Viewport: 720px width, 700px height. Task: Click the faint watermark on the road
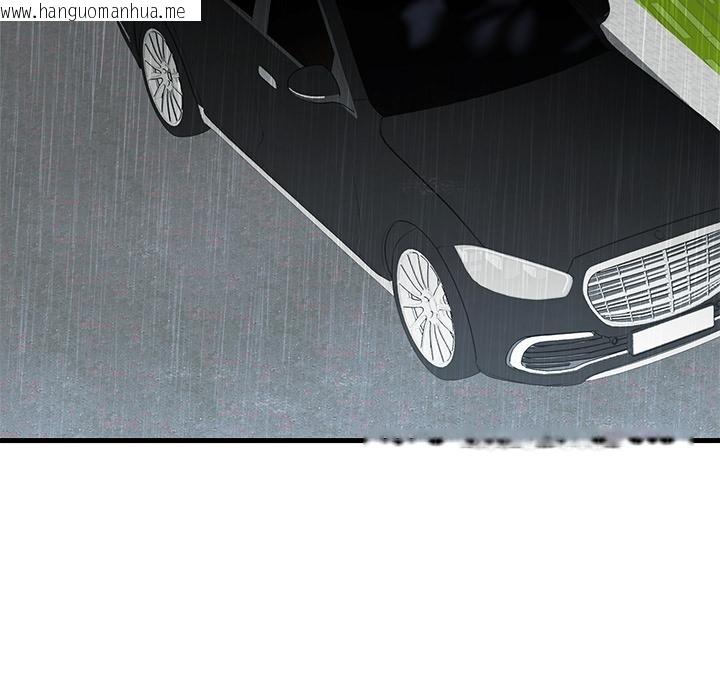[x=440, y=184]
